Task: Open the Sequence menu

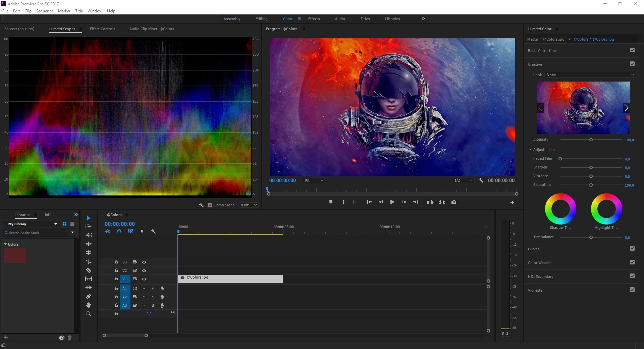Action: tap(45, 11)
